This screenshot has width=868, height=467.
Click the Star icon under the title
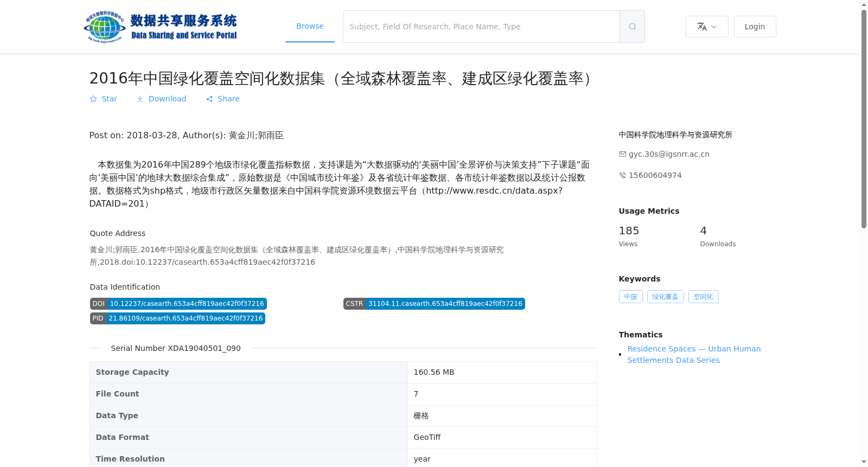(93, 99)
